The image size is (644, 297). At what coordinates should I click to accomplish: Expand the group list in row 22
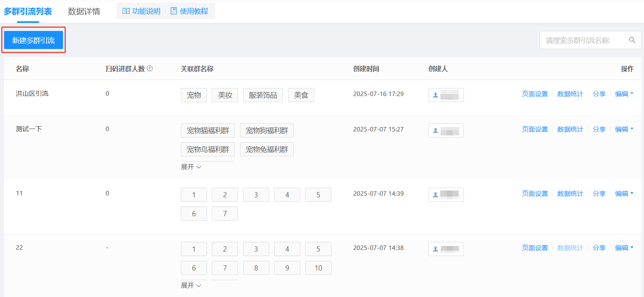[191, 285]
